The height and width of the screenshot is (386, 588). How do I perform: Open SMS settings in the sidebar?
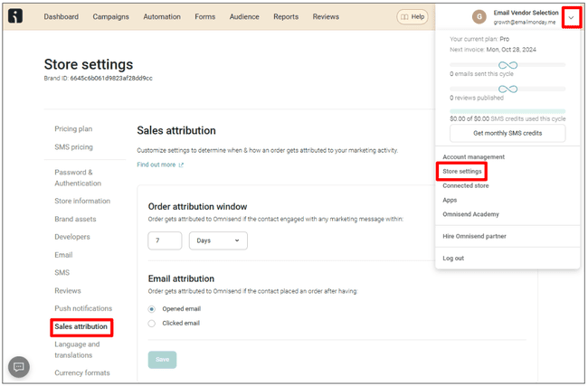pos(62,273)
